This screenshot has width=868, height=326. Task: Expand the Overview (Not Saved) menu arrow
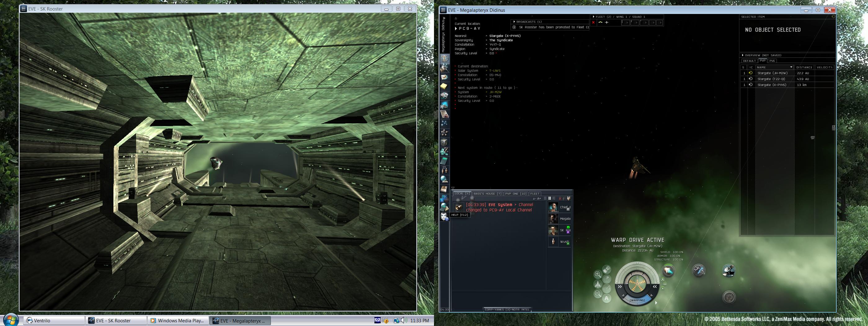[742, 55]
